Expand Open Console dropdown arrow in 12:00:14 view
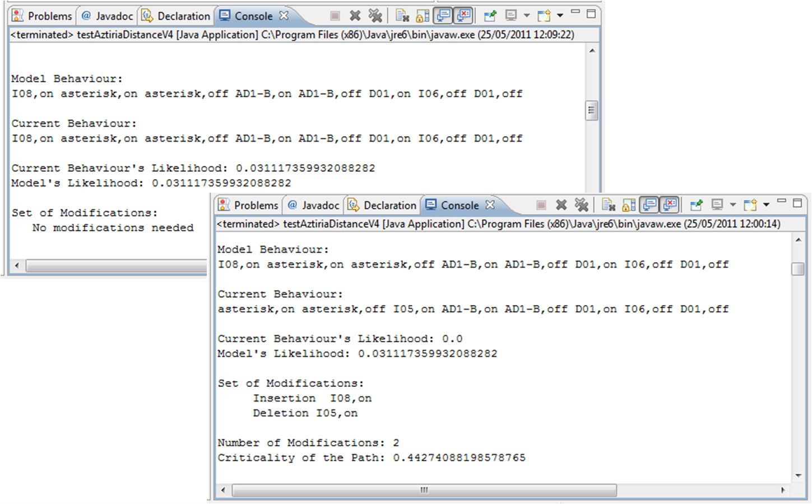This screenshot has height=504, width=812. click(x=766, y=205)
